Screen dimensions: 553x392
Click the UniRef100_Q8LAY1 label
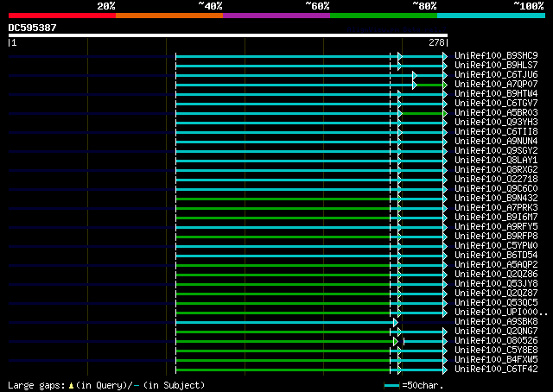tap(496, 161)
